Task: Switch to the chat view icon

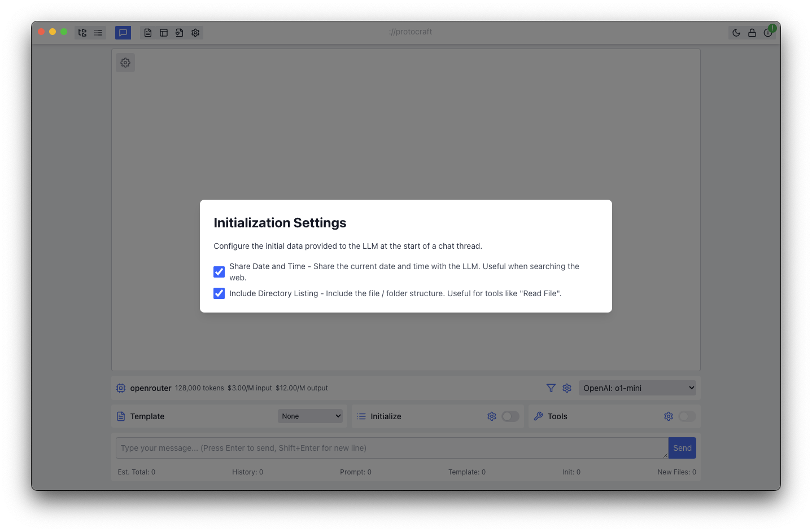Action: 123,33
